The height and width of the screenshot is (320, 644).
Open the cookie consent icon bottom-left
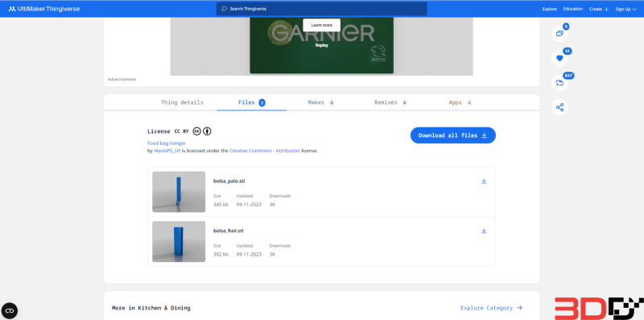pyautogui.click(x=10, y=310)
